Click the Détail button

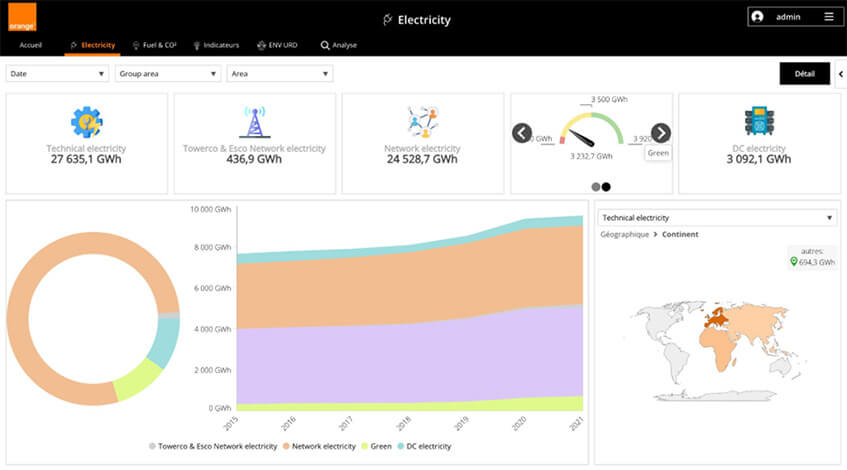tap(804, 73)
